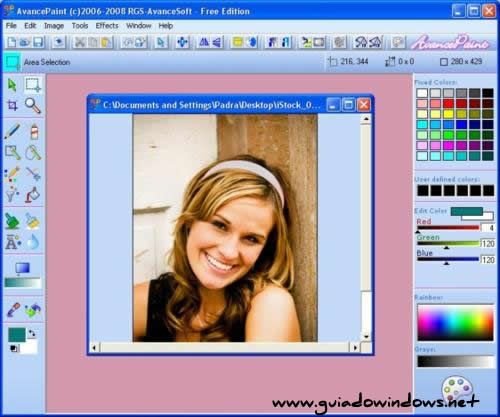Screen dimensions: 500x417
Task: Click the yellow frame toolbar icon
Action: point(238,42)
